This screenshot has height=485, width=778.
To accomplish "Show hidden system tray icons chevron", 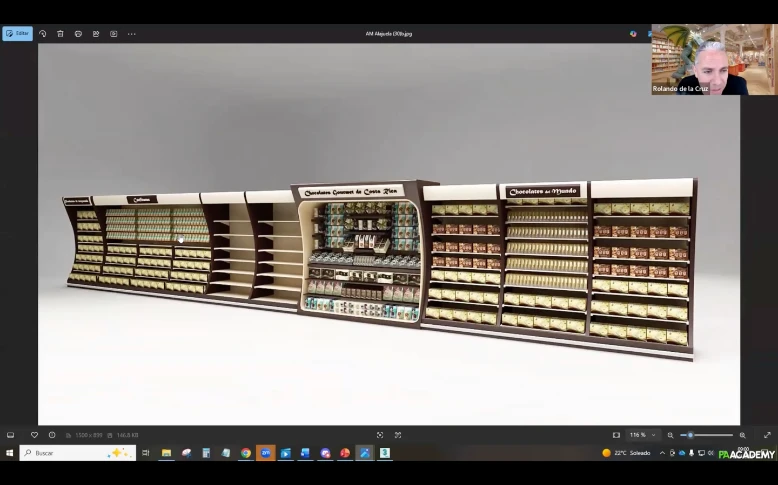I will tap(662, 453).
